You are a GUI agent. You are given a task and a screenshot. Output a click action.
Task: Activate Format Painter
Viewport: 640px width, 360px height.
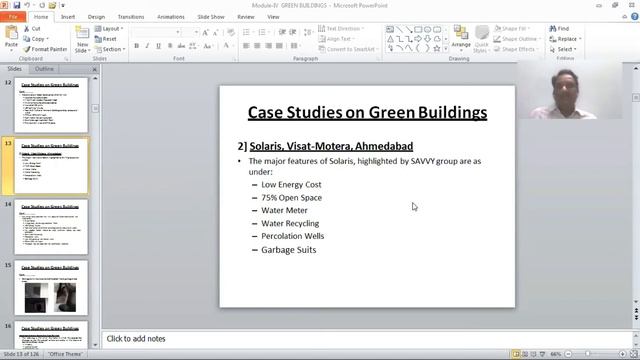pos(45,49)
